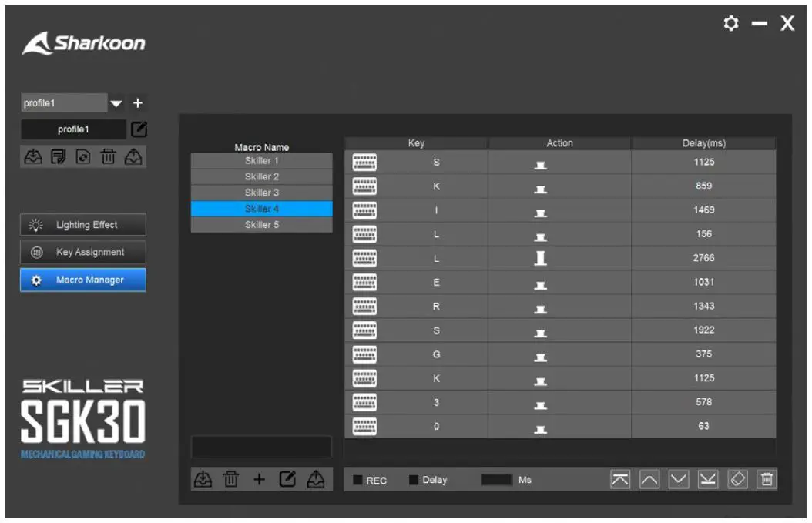Delete profile with trash icon under profile1
The width and height of the screenshot is (812, 523).
(108, 156)
